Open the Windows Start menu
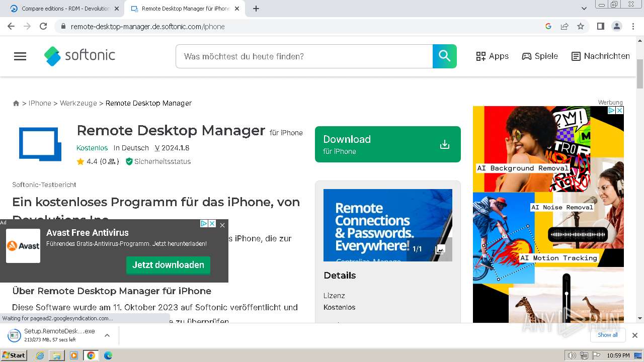The height and width of the screenshot is (362, 644). coord(14,355)
